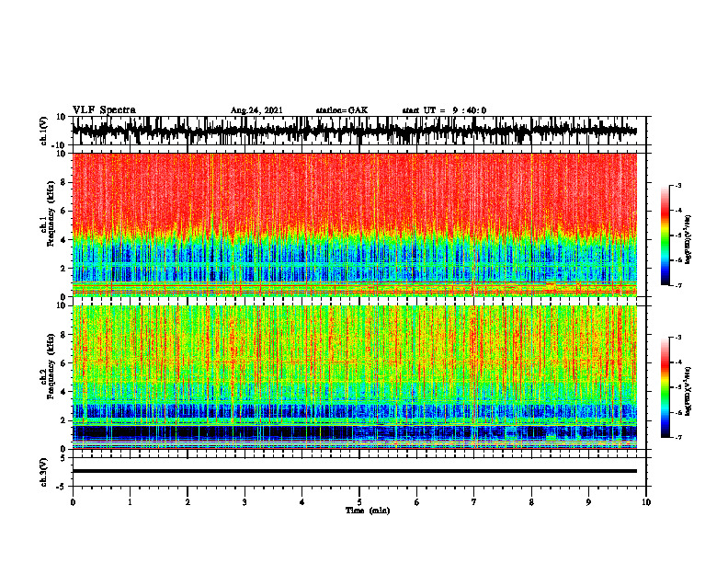Click inside the ch.1 spectrogram panel

359,224
